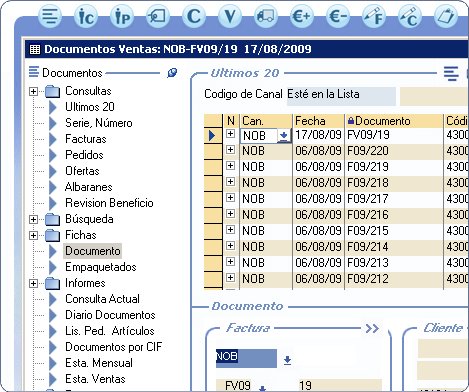Click the round 'V' toolbar icon

point(230,16)
